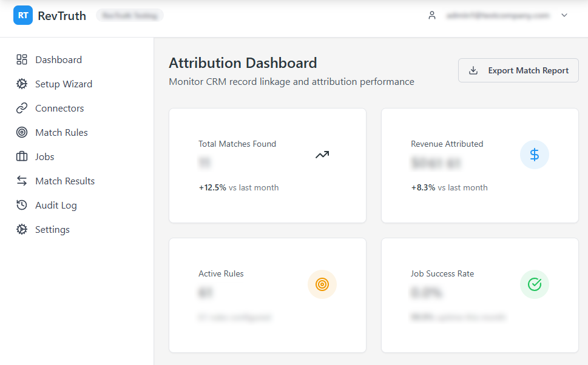
Task: Click the RevTruth brand name link
Action: pos(62,16)
